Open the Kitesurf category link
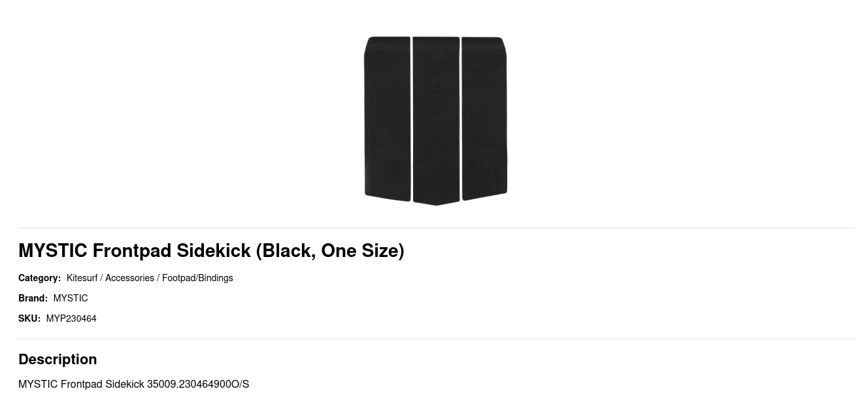868x410 pixels. [x=82, y=278]
